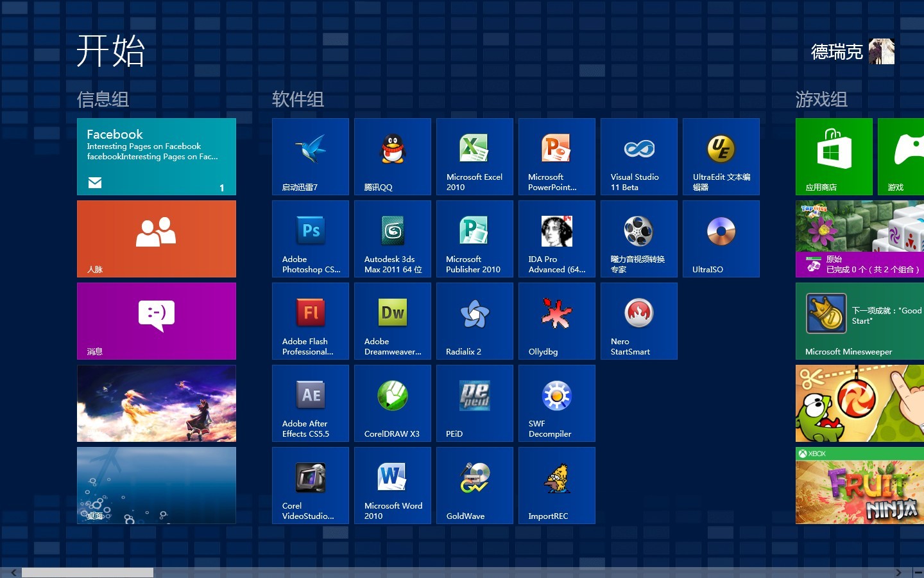The image size is (924, 578).
Task: Open PEiD tile
Action: pyautogui.click(x=475, y=403)
